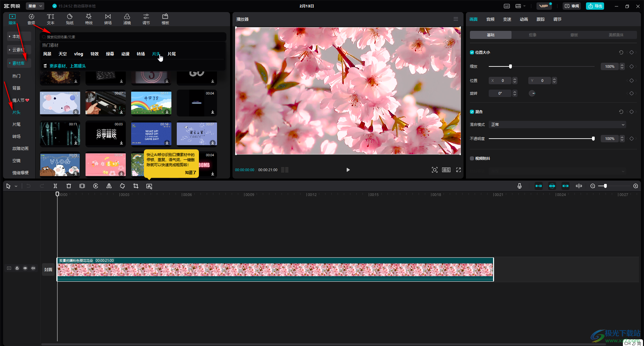Click the keyboard shortcuts icon in title bar
Image resolution: width=644 pixels, height=346 pixels.
pyautogui.click(x=507, y=6)
